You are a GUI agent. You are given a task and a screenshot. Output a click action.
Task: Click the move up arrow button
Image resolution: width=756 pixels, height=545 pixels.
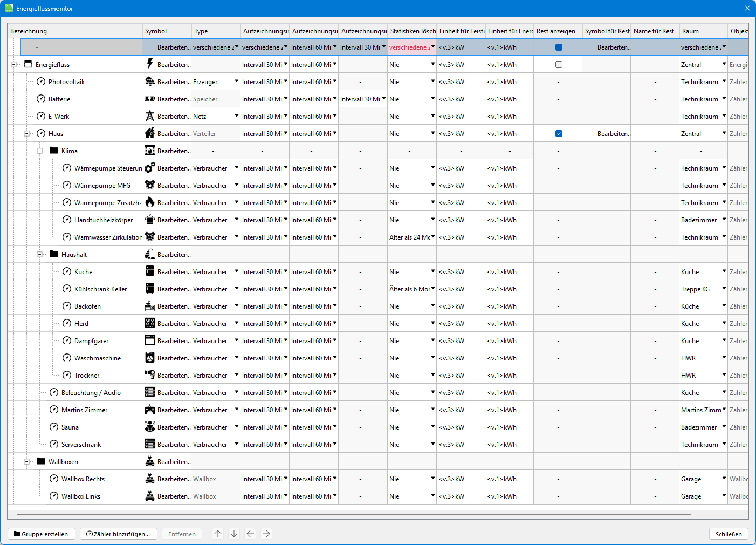click(x=218, y=534)
